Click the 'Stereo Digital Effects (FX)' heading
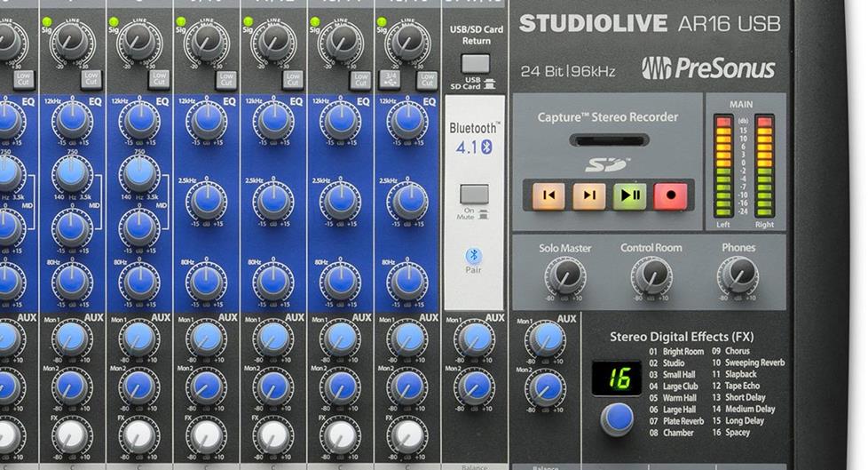The width and height of the screenshot is (868, 470). [682, 337]
